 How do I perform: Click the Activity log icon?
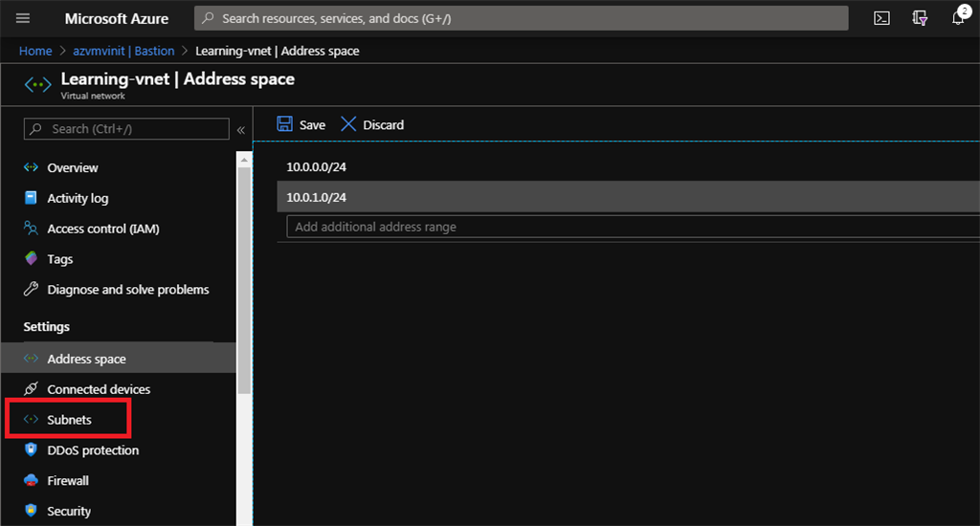31,197
